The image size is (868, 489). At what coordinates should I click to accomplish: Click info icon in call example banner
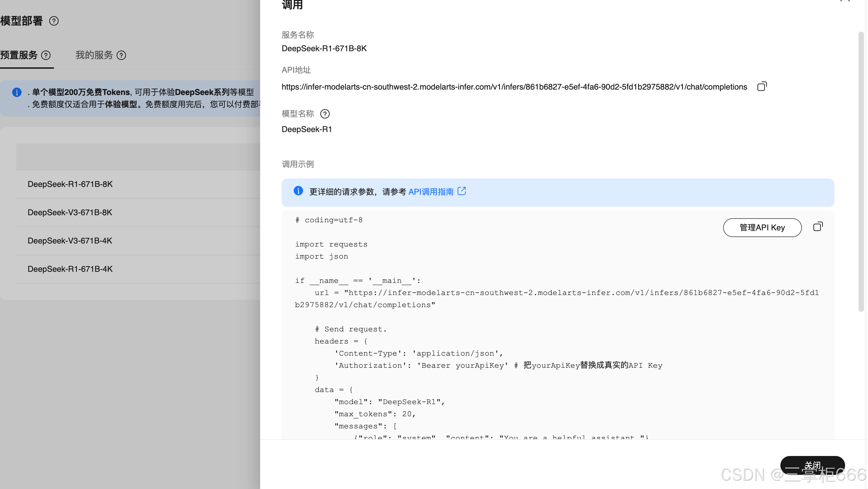point(298,191)
